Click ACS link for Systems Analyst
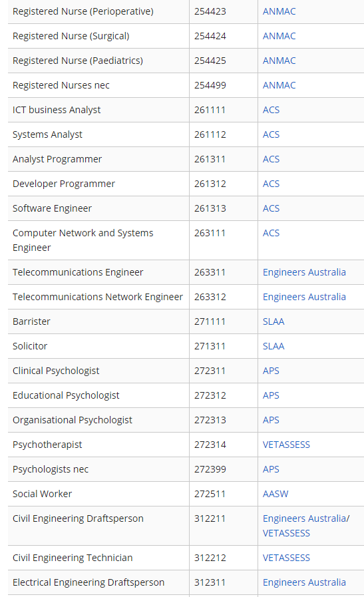 tap(271, 134)
